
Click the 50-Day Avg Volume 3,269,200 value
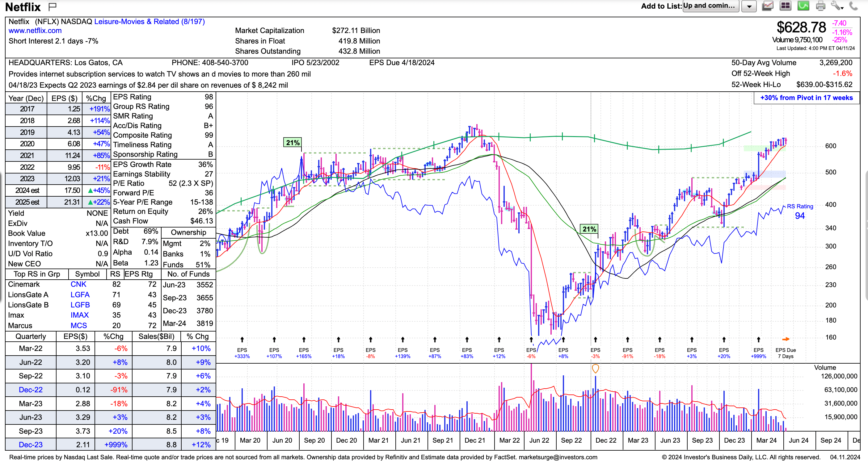point(836,63)
